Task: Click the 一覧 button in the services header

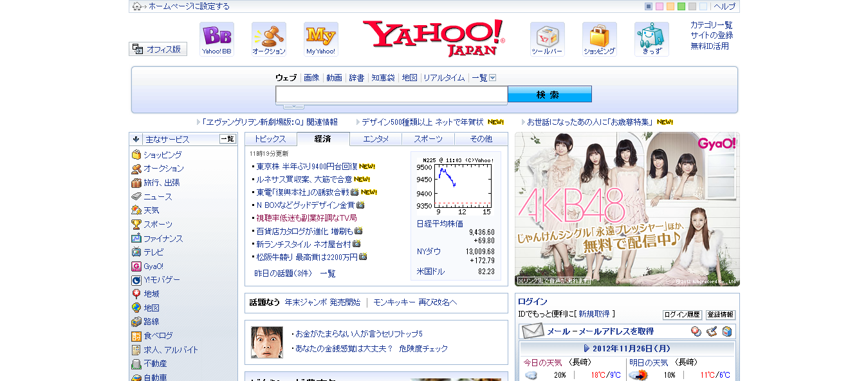Action: point(228,139)
